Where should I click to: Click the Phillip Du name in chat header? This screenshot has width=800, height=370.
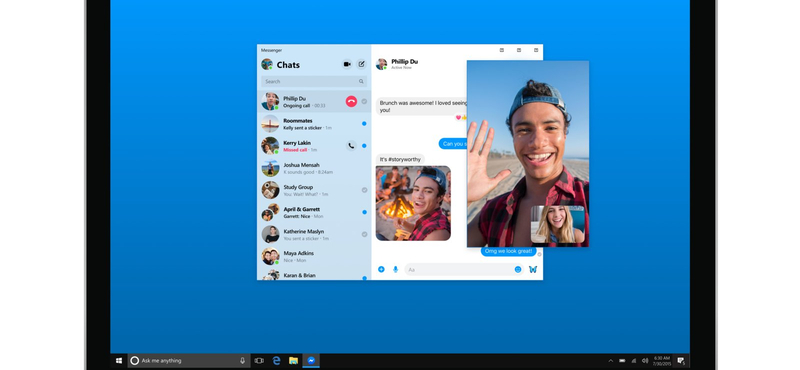(x=405, y=61)
